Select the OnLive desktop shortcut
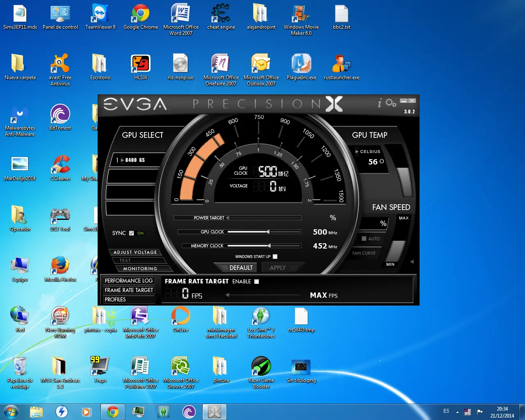 [181, 320]
